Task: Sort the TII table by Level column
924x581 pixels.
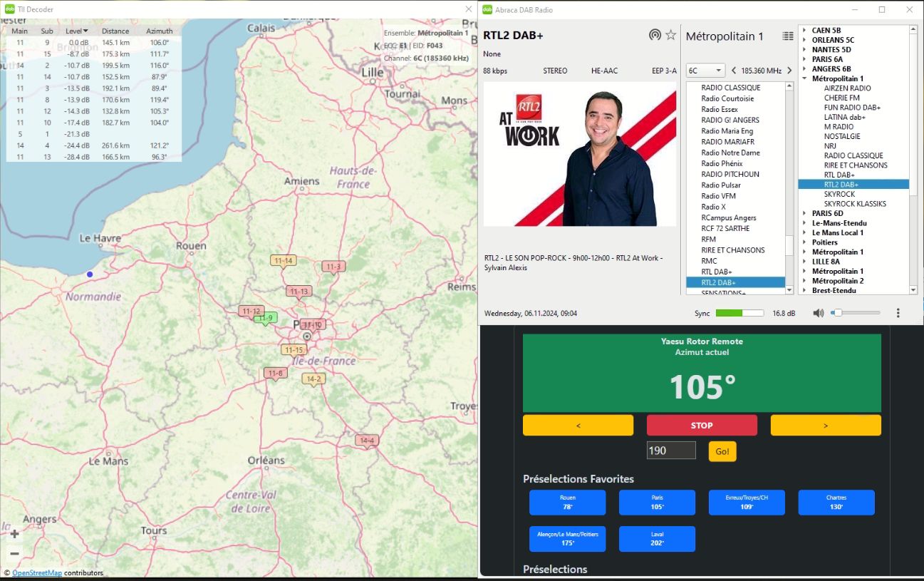Action: (x=77, y=31)
